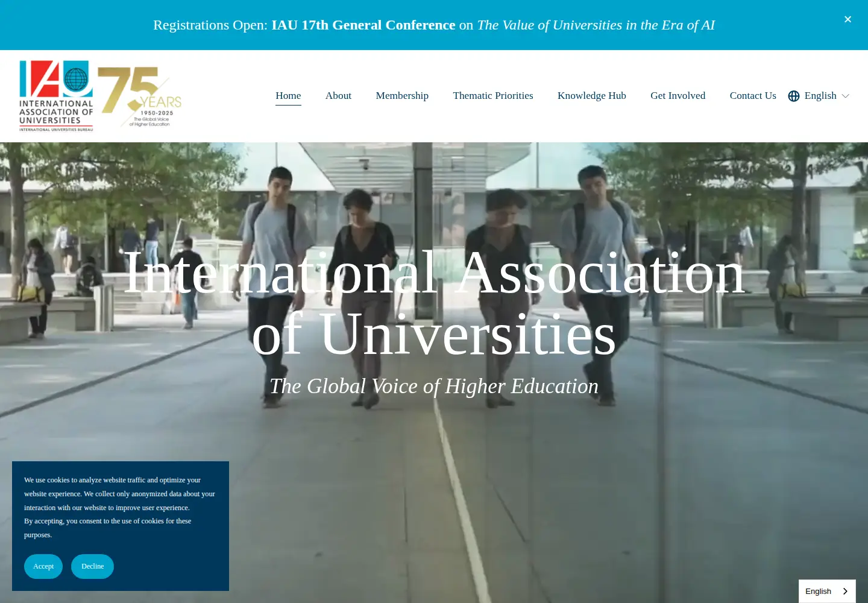Open the Thematic Priorities menu
Viewport: 868px width, 603px height.
[493, 95]
